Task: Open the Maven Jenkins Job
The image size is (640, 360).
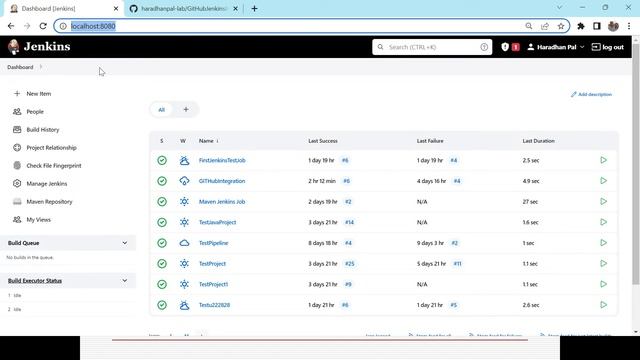Action: pyautogui.click(x=222, y=202)
